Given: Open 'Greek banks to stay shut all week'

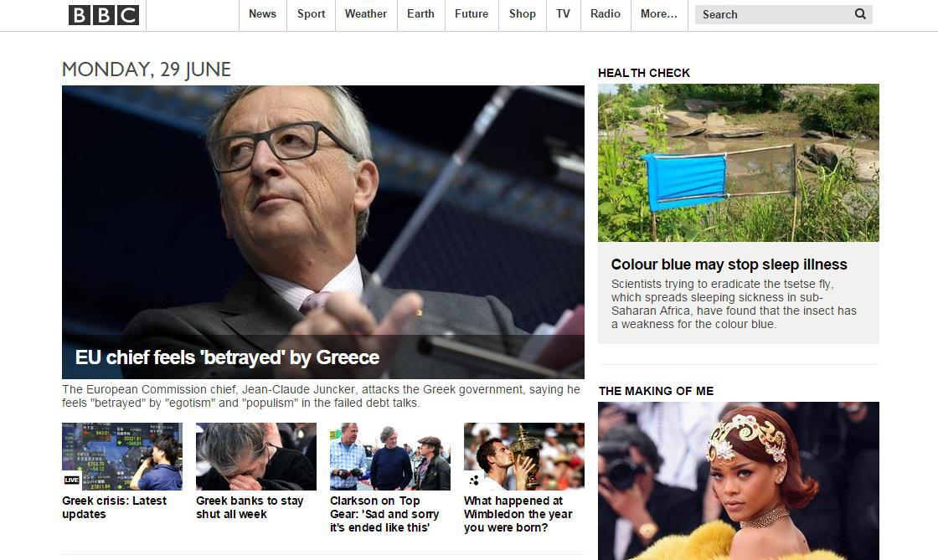Looking at the screenshot, I should coord(250,507).
